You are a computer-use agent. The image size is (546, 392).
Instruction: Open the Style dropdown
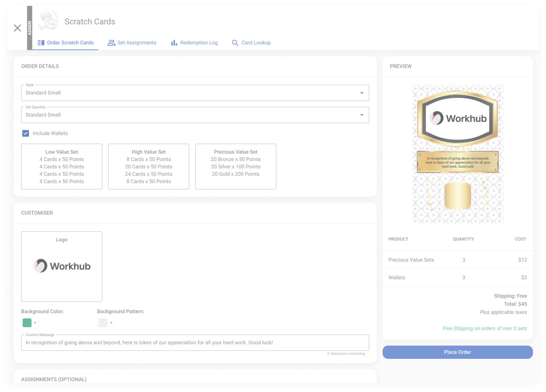(195, 93)
